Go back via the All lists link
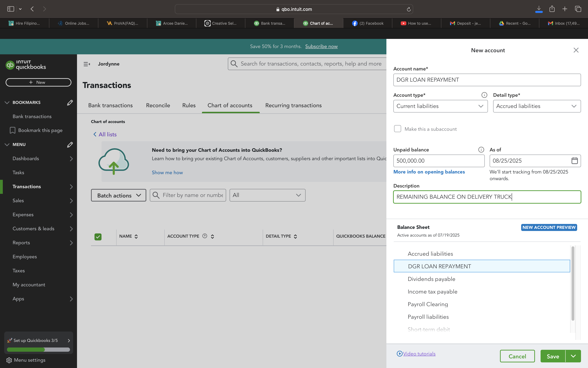This screenshot has width=588, height=368. point(105,134)
